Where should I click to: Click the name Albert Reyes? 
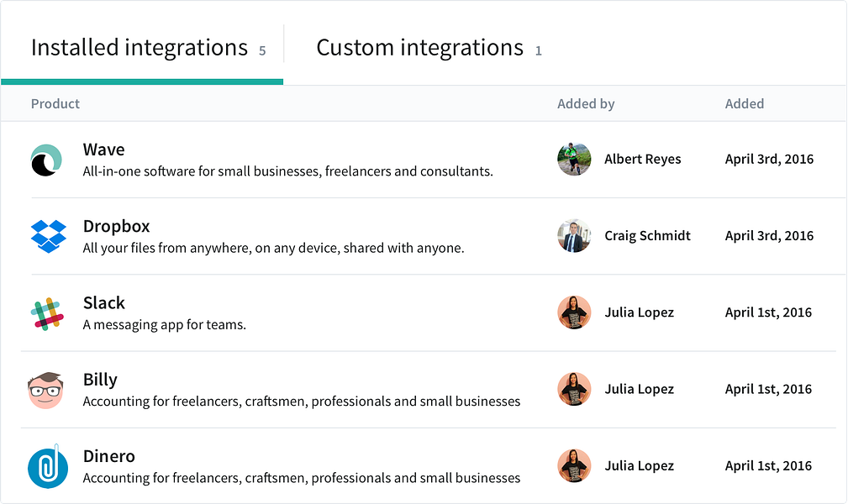coord(642,160)
